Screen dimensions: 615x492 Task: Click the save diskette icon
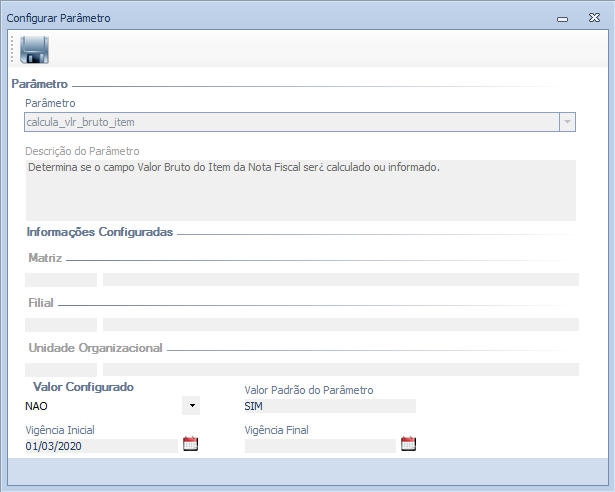tap(35, 50)
